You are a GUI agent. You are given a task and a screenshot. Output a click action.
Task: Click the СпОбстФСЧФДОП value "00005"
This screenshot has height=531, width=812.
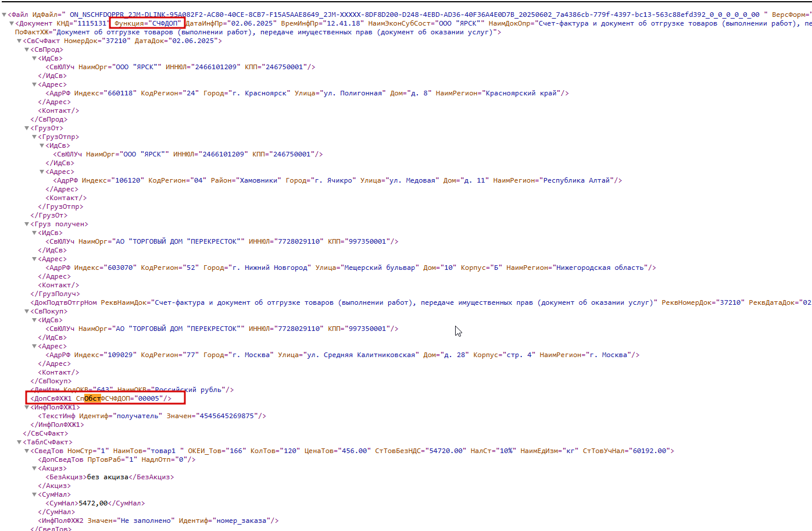pos(149,398)
